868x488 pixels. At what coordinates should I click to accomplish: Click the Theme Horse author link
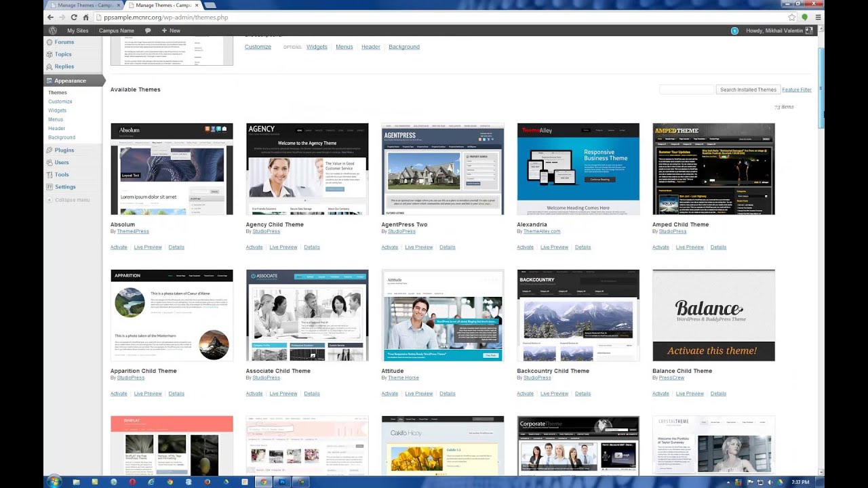point(403,378)
